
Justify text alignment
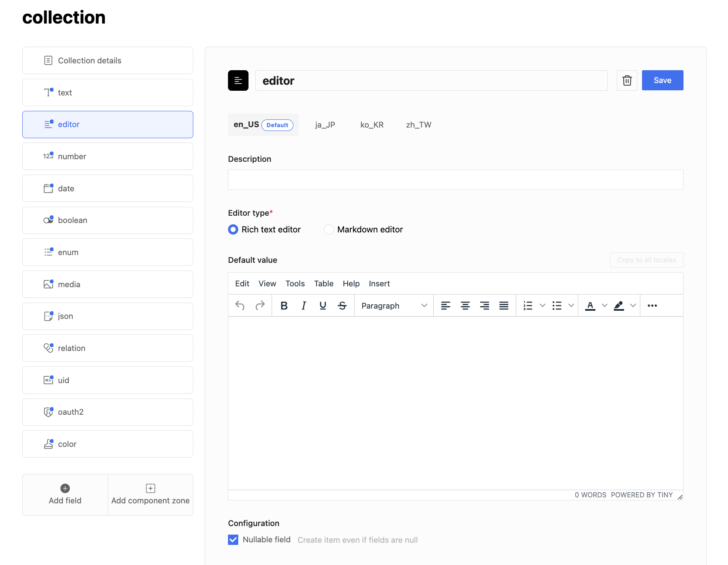click(x=504, y=306)
